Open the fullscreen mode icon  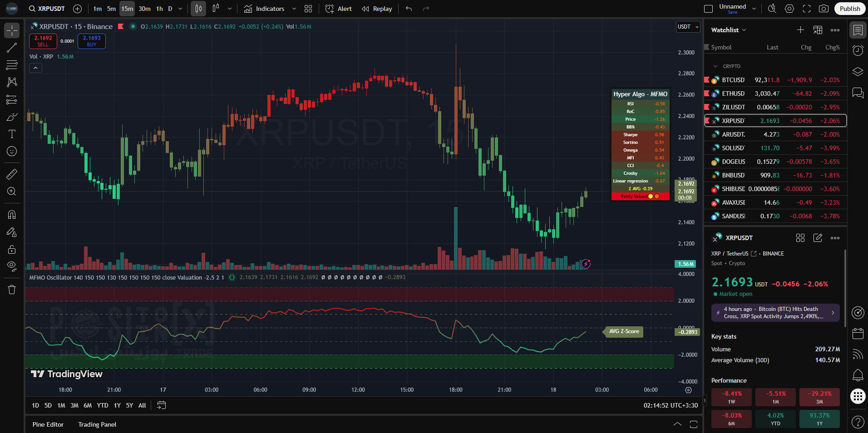pos(807,9)
